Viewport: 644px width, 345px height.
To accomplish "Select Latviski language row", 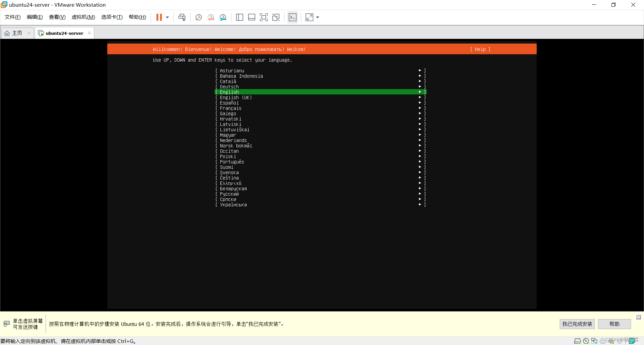I will [320, 124].
